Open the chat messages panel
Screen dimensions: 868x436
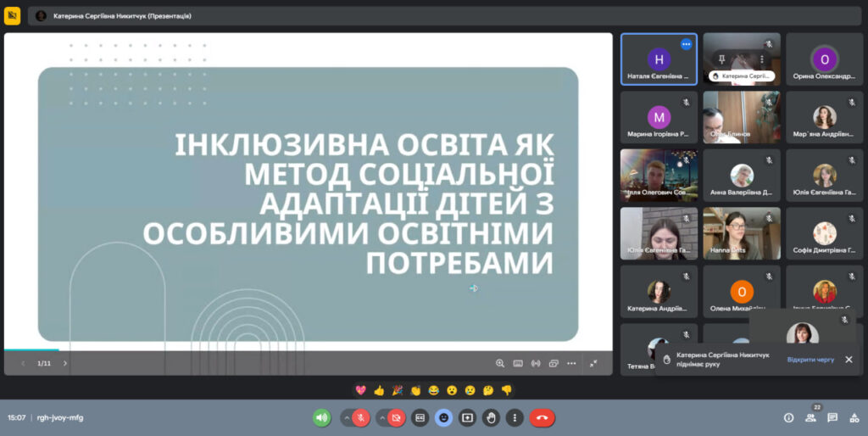pos(832,417)
